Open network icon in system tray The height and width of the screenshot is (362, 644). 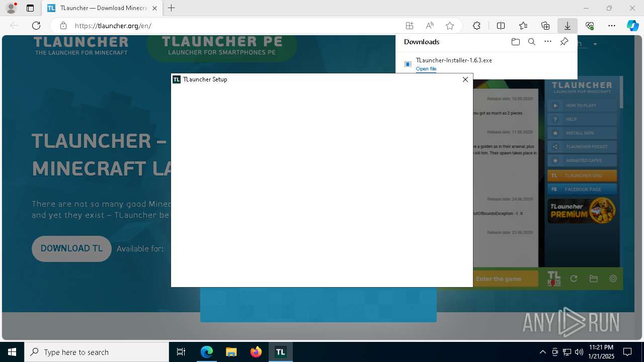click(567, 352)
